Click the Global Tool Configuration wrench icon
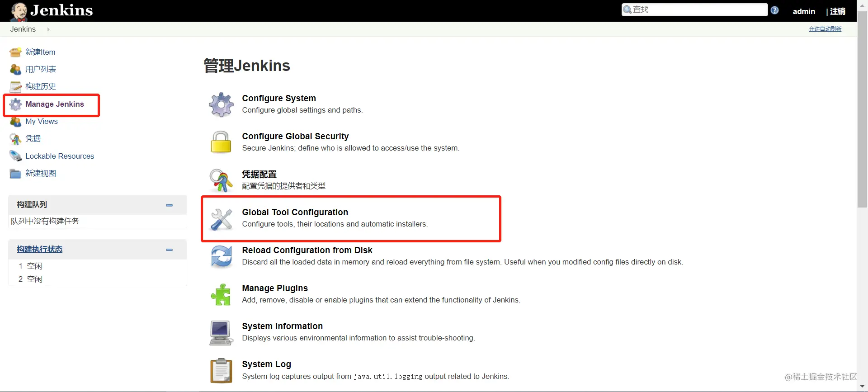868x392 pixels. [x=221, y=219]
